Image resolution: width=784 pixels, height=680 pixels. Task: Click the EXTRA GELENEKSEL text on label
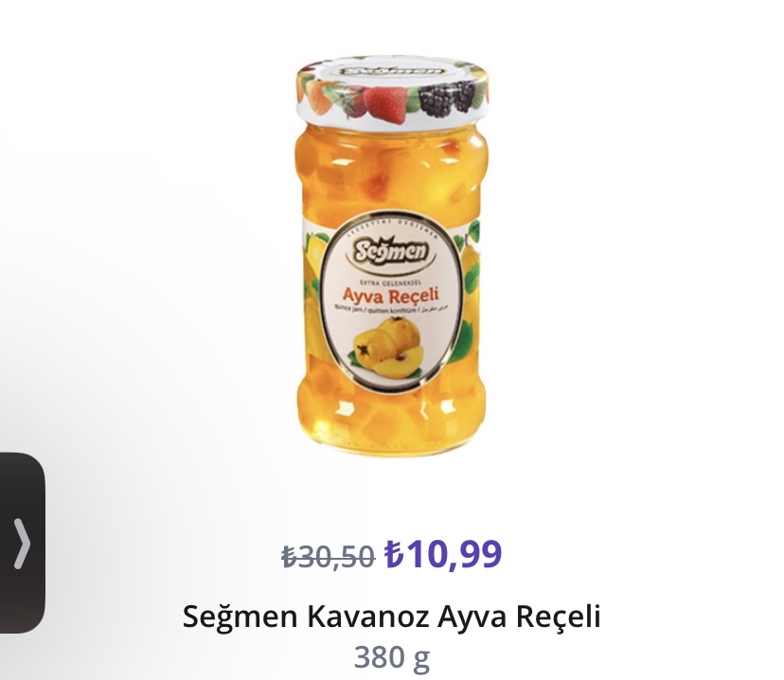pos(390,282)
